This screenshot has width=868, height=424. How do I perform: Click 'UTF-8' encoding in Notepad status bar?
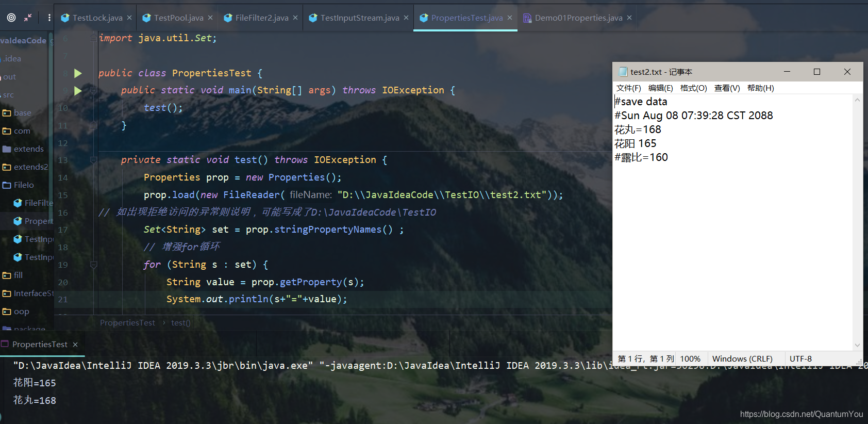coord(800,359)
